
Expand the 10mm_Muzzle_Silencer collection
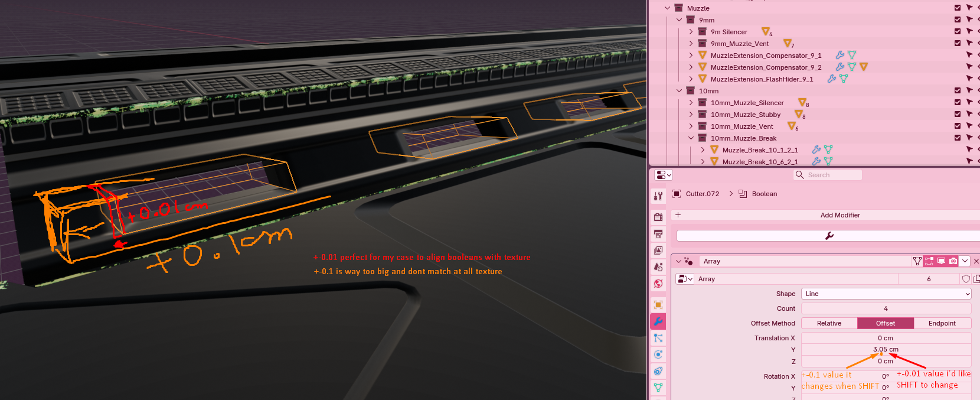(x=691, y=102)
